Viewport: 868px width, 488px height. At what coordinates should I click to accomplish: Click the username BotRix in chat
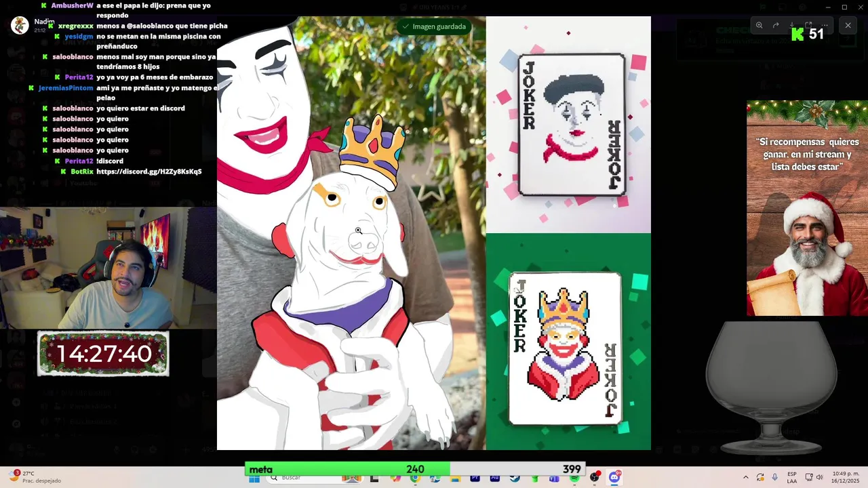[82, 171]
